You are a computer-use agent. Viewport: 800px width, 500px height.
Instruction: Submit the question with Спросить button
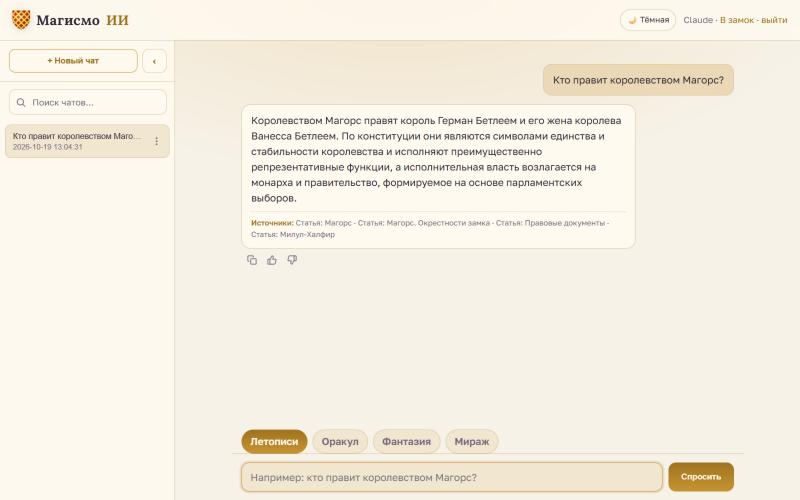point(701,477)
